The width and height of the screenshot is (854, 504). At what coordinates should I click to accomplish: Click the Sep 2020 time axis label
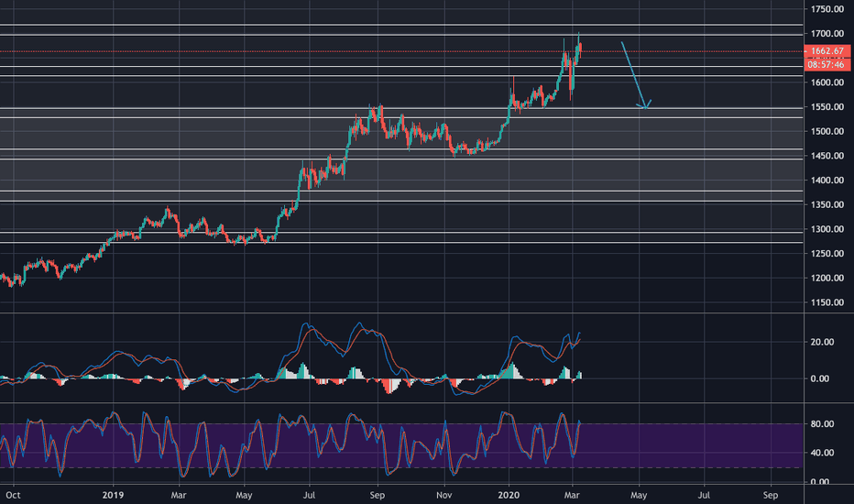770,495
